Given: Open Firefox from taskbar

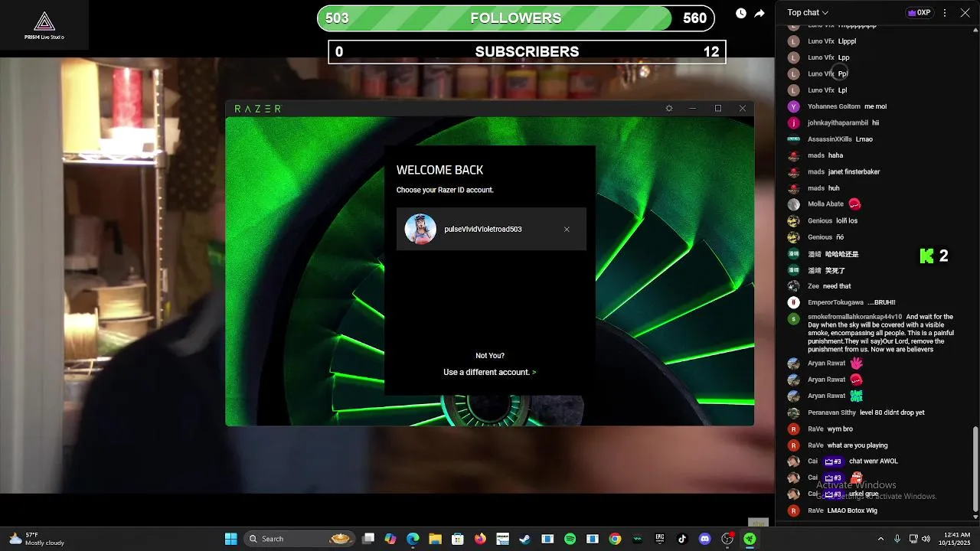Looking at the screenshot, I should click(480, 539).
